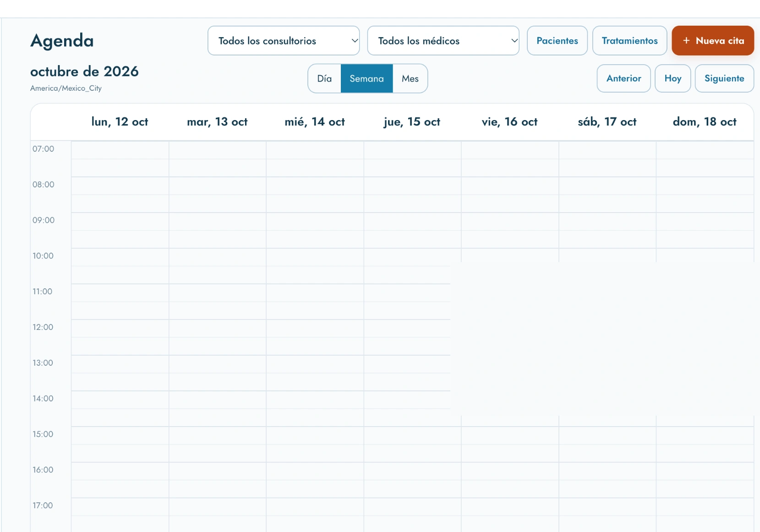Viewport: 760px width, 532px height.
Task: Click the jue, 15 oct column header
Action: (x=412, y=122)
